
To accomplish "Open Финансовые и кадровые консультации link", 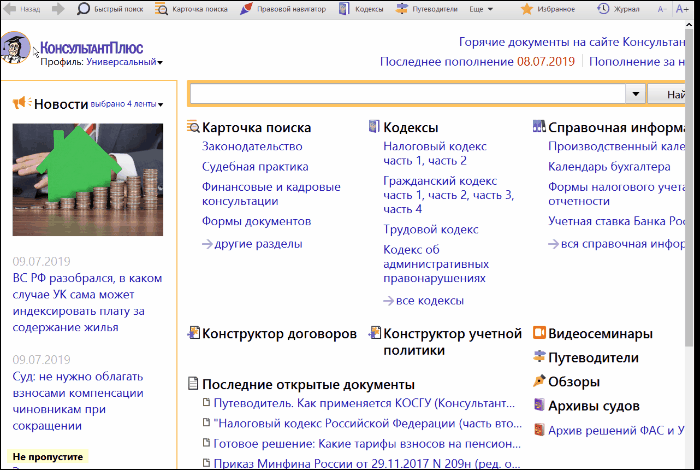I will click(x=271, y=194).
